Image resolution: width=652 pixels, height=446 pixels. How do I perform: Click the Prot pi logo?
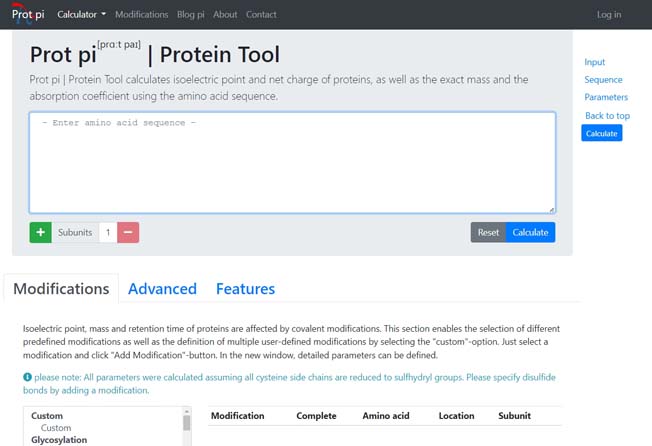[x=27, y=15]
